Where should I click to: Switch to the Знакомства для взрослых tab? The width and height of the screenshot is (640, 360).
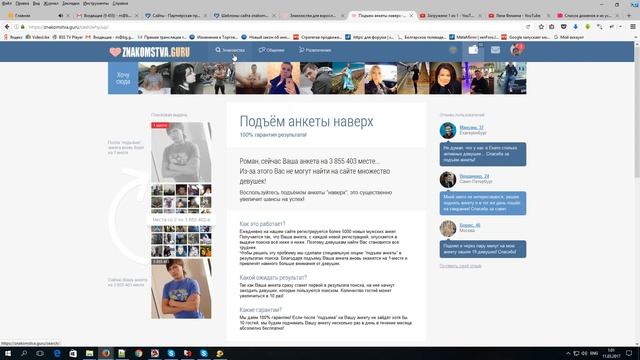coord(313,16)
